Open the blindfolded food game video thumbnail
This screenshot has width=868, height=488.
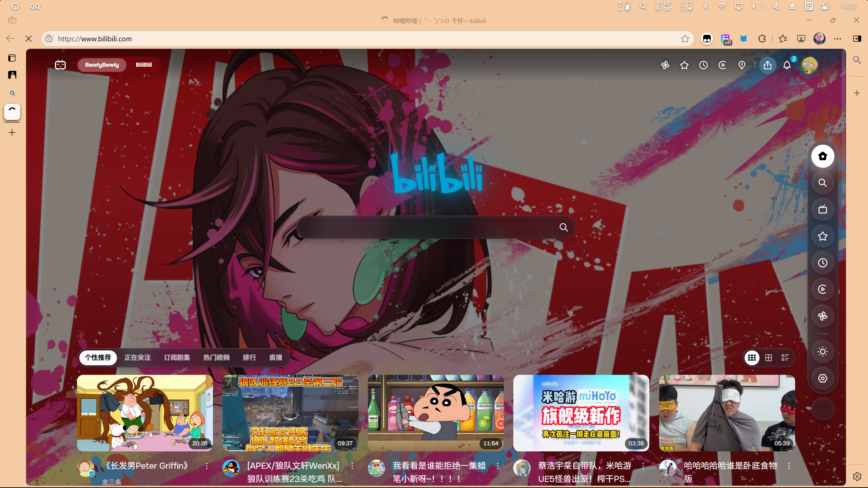click(x=727, y=413)
